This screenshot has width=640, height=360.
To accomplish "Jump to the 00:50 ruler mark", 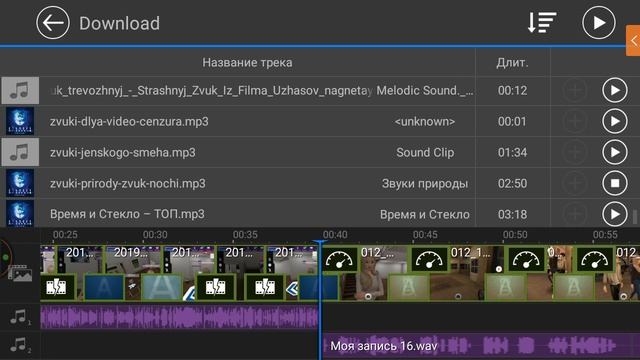I will pos(515,235).
